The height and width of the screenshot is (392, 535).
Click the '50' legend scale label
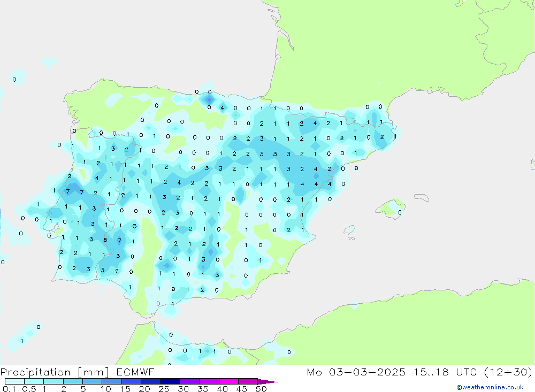point(261,389)
